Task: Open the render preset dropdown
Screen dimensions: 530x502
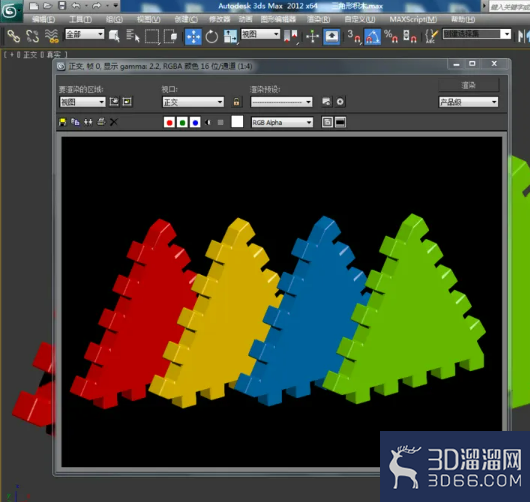Action: point(281,102)
